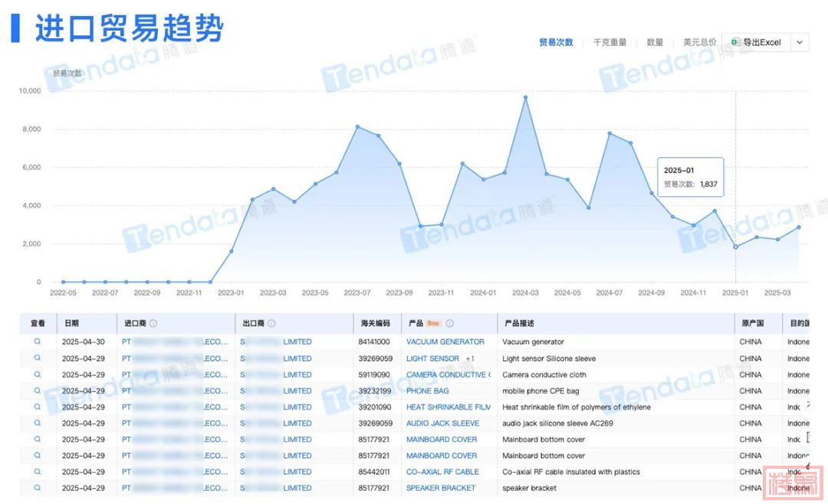Open importer link in the 2025-04-30 row
Image resolution: width=828 pixels, height=504 pixels.
pos(175,342)
